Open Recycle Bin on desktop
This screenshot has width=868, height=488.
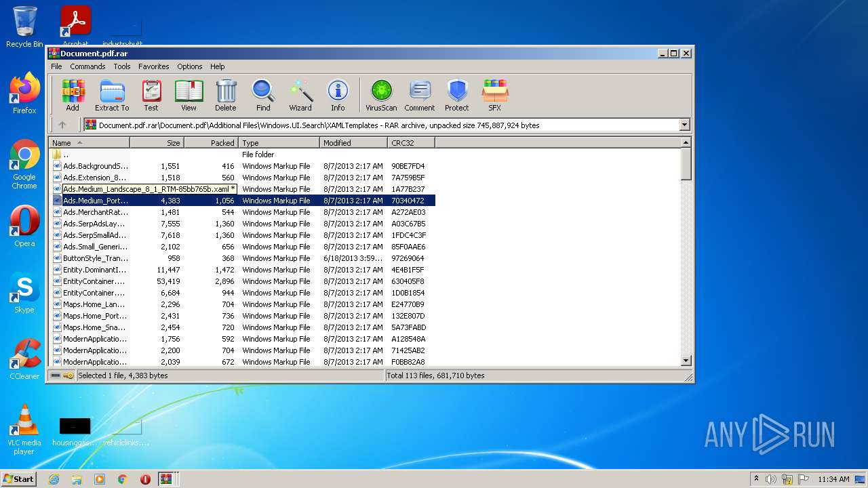(x=24, y=27)
